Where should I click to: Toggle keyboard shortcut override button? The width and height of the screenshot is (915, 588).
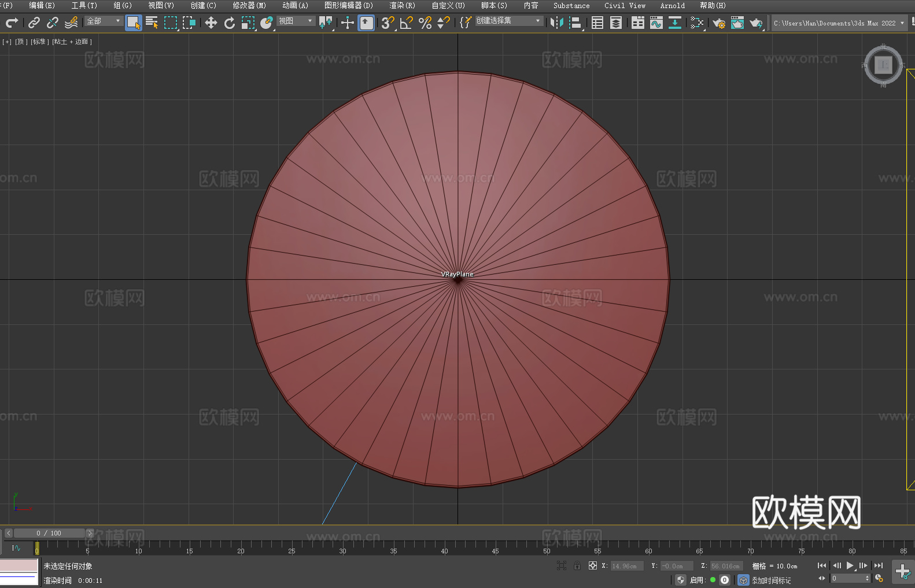366,23
